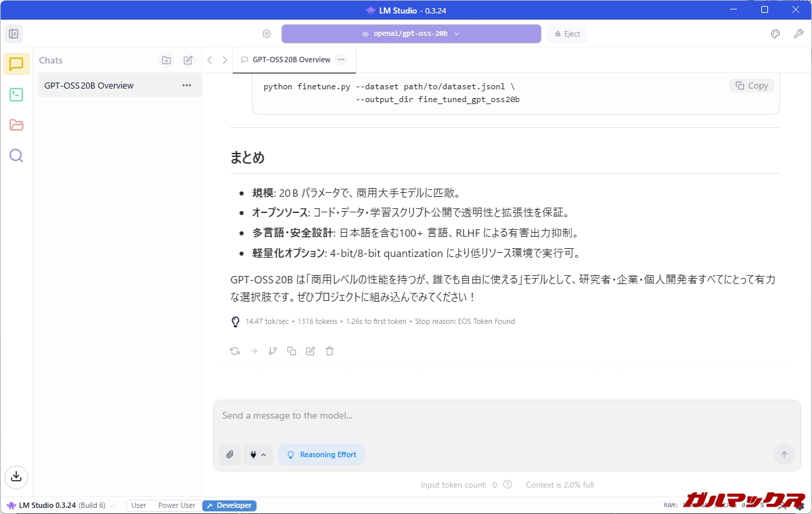Click the まとめ heading
Viewport: 812px width, 514px height.
click(247, 158)
